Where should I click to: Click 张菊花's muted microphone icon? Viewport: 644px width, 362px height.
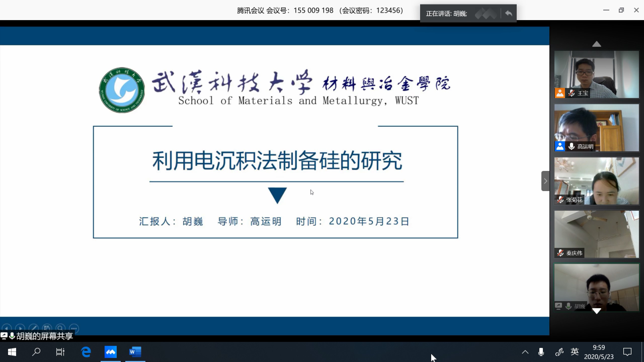(x=560, y=200)
